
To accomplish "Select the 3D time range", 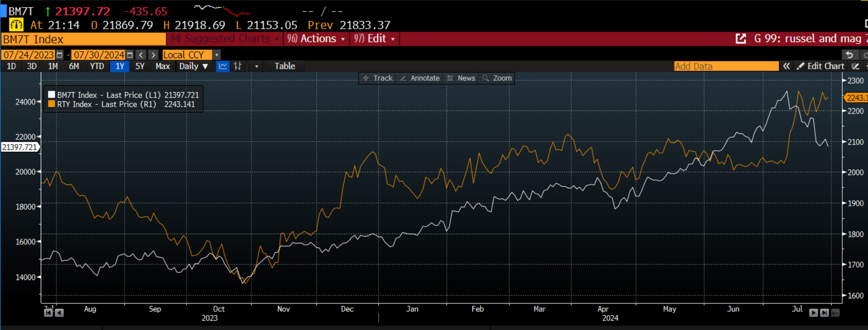I will coord(32,66).
